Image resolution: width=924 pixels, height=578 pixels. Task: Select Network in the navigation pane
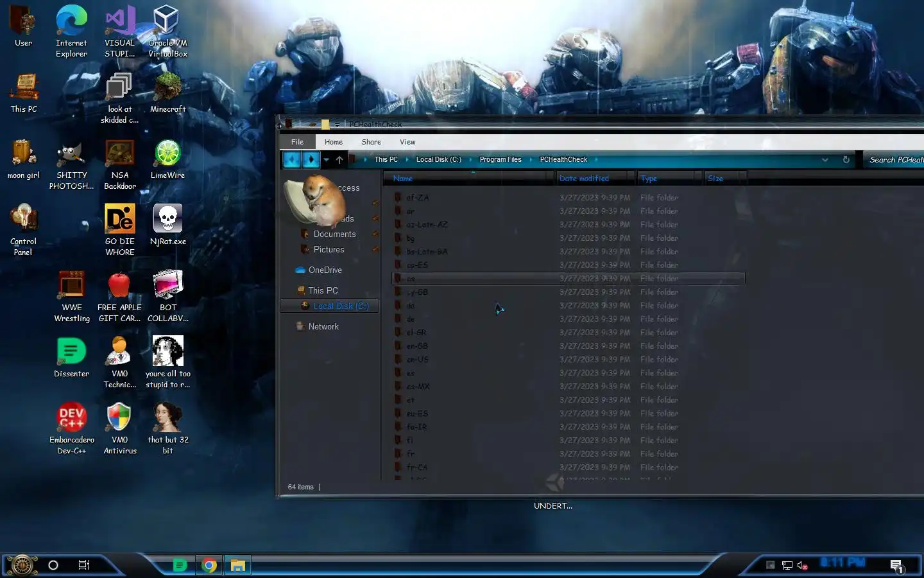(317, 327)
